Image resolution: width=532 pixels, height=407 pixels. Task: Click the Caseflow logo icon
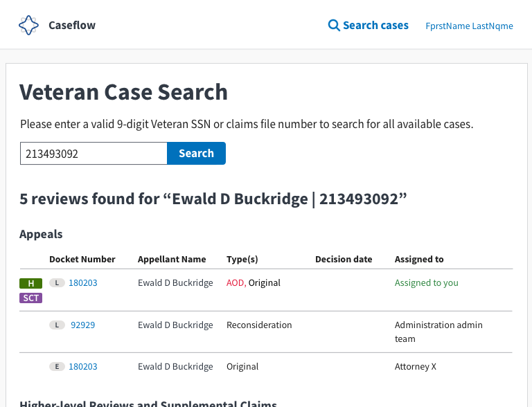click(x=28, y=25)
